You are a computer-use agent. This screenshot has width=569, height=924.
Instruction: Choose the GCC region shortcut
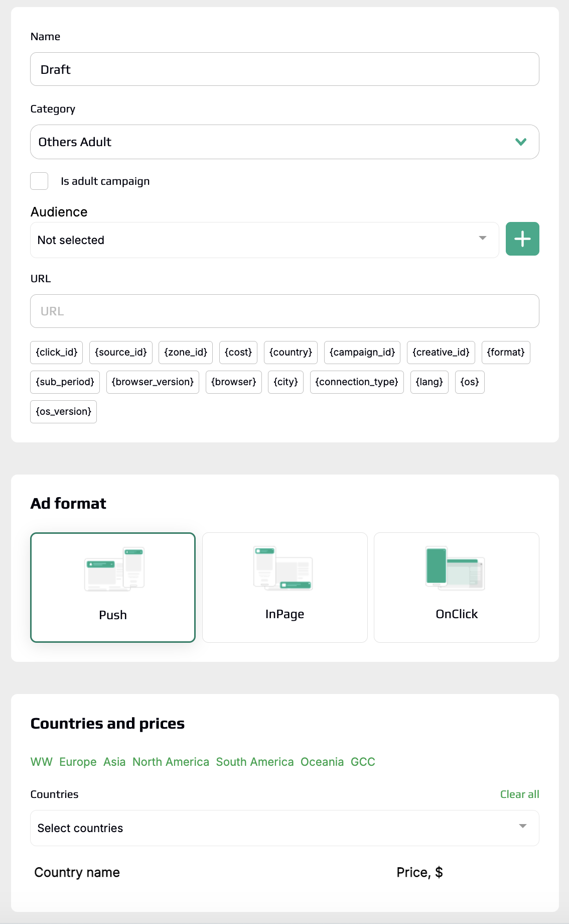[x=363, y=762]
